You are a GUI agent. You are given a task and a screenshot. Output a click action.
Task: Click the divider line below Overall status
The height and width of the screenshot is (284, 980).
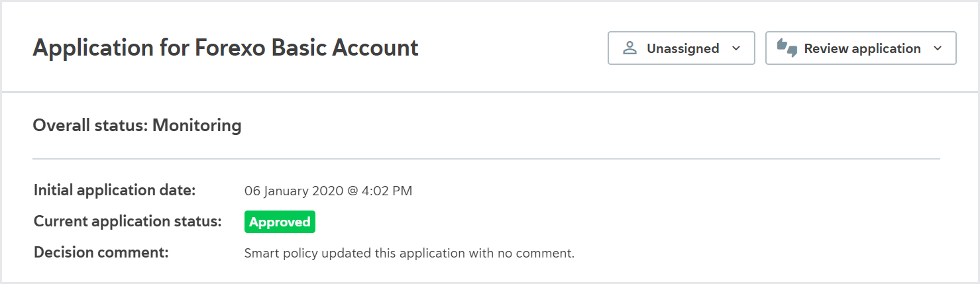(x=486, y=159)
